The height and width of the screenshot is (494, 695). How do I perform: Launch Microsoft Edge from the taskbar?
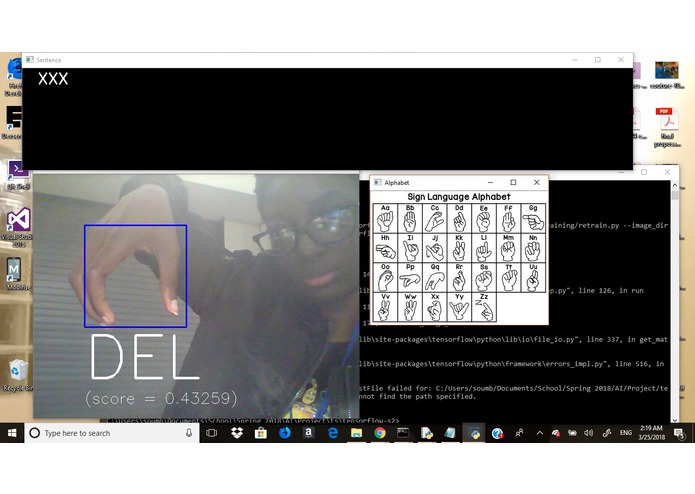click(332, 433)
